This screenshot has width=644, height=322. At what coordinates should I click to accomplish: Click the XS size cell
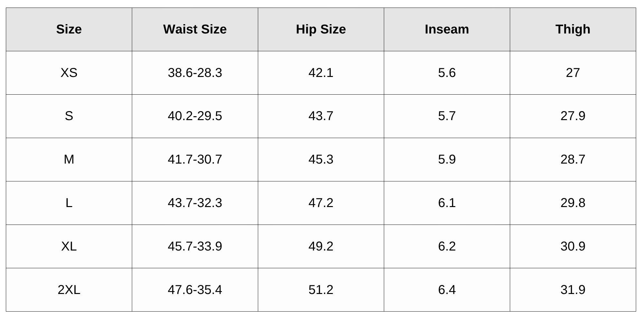point(69,73)
